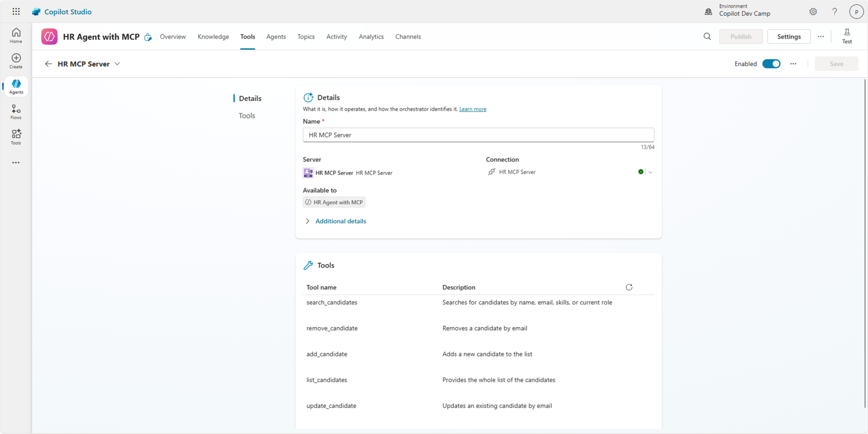Open the connection status dropdown chevron

(x=650, y=172)
